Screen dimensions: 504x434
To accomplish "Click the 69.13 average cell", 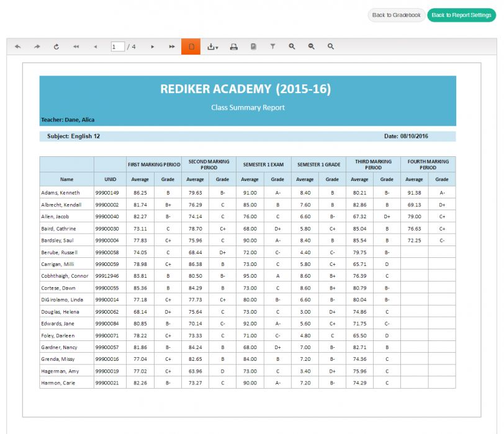I will [x=415, y=205].
